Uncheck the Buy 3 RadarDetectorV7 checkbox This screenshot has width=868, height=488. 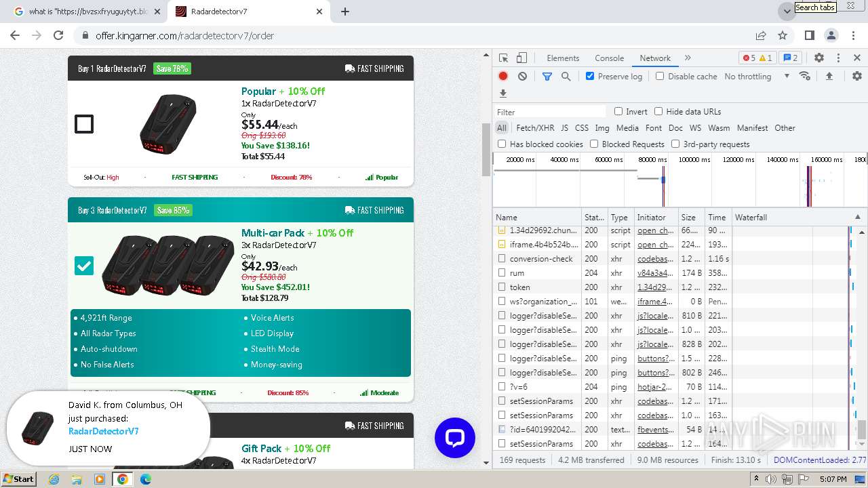(84, 266)
